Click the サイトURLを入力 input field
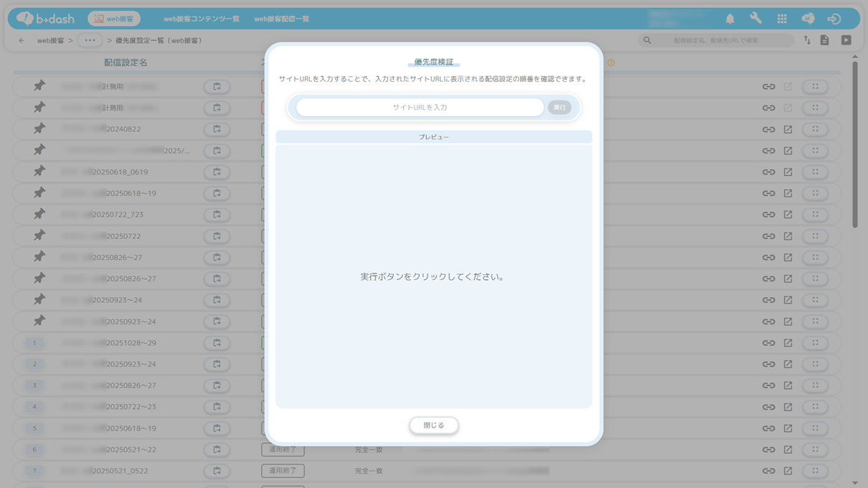The image size is (868, 488). [x=420, y=108]
